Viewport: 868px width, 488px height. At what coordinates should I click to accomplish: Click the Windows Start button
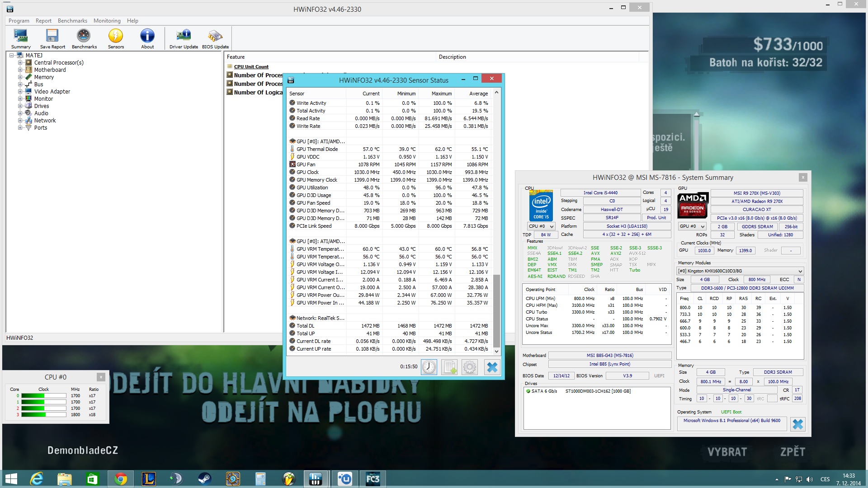(11, 479)
